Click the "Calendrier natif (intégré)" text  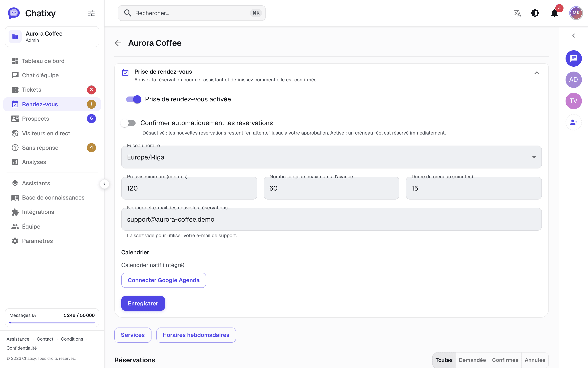pyautogui.click(x=153, y=265)
